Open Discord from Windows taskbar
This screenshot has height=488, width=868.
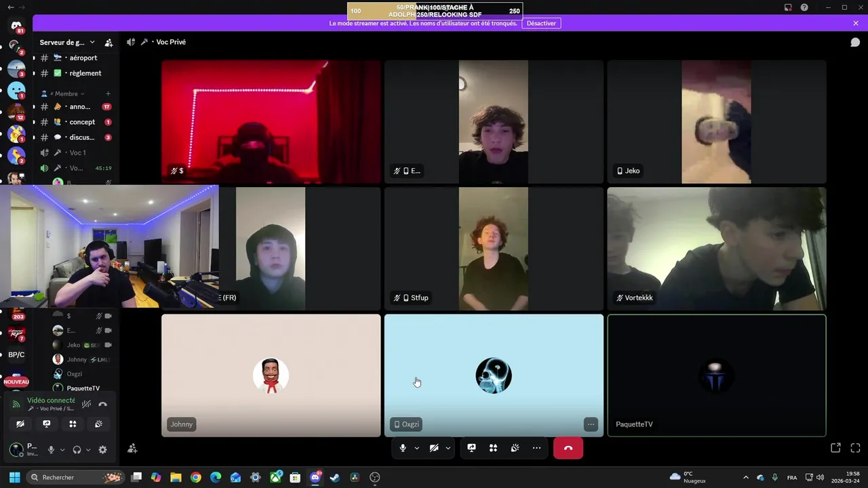coord(315,477)
